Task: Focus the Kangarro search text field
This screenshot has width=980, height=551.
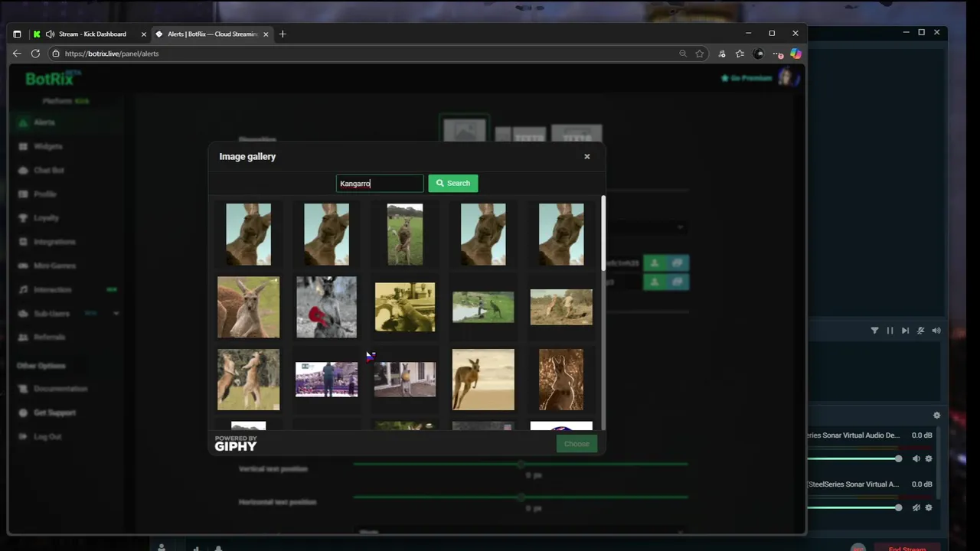Action: tap(380, 184)
